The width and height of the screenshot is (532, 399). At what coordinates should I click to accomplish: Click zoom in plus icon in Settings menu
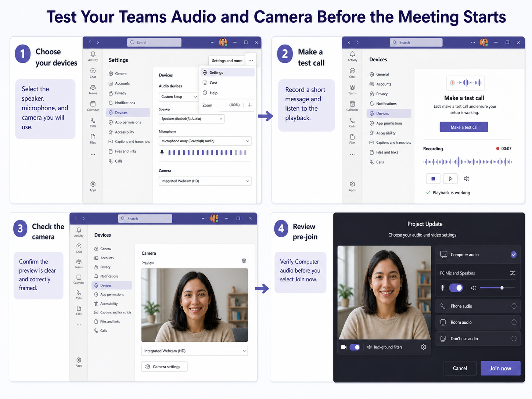tap(250, 105)
